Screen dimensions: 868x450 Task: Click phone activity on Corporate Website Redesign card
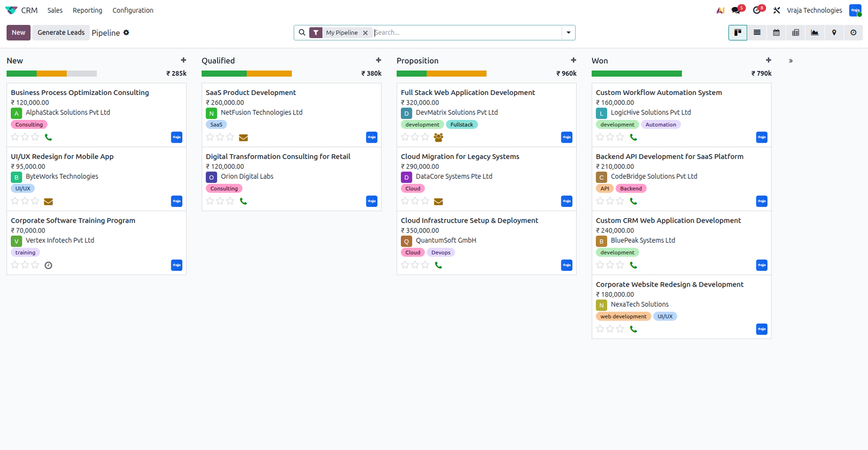pyautogui.click(x=633, y=329)
